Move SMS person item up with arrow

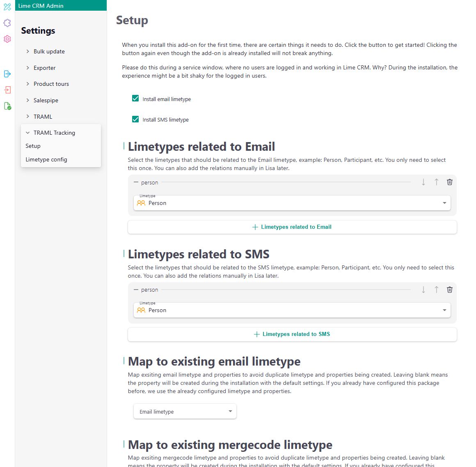coord(436,290)
